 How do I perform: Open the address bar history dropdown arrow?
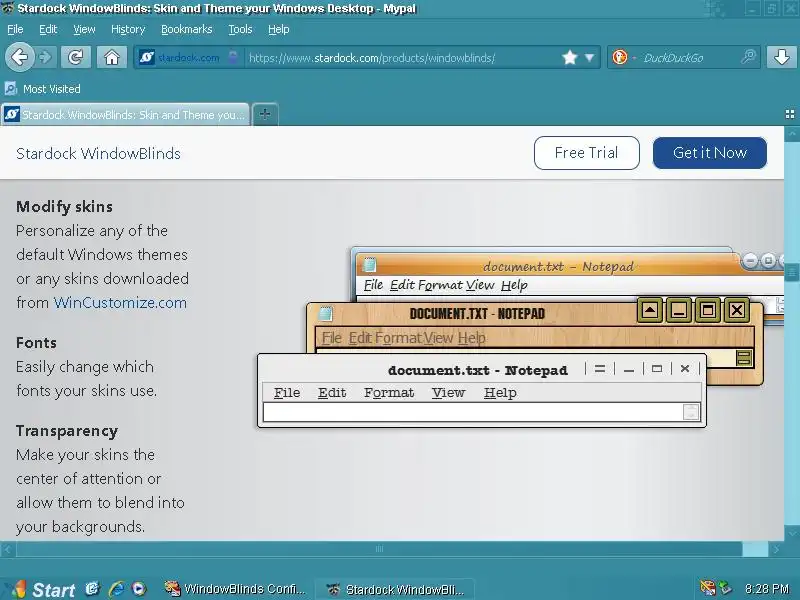[589, 58]
